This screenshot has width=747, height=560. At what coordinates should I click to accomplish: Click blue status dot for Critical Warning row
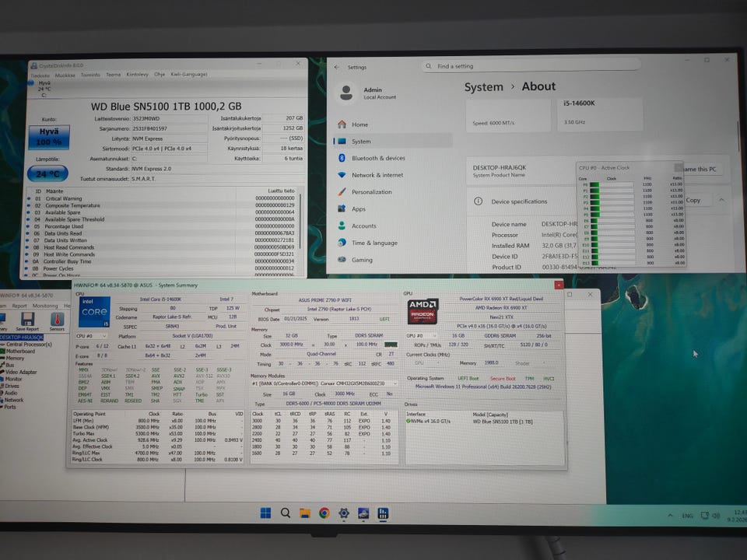pos(28,198)
